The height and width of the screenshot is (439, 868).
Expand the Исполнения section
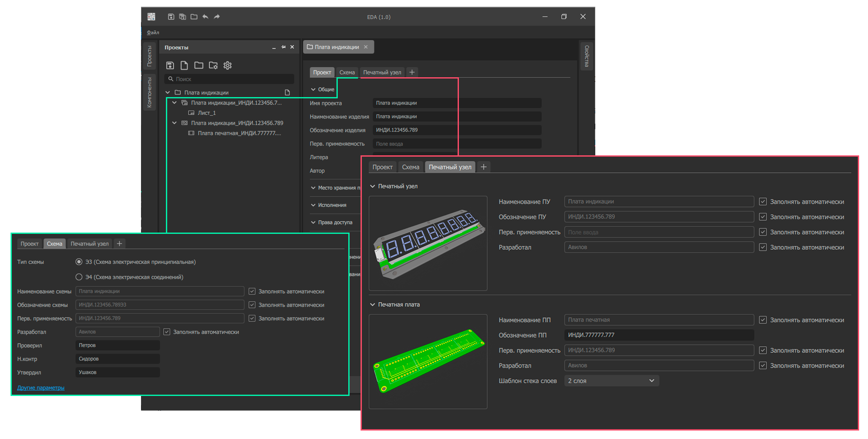pyautogui.click(x=313, y=205)
